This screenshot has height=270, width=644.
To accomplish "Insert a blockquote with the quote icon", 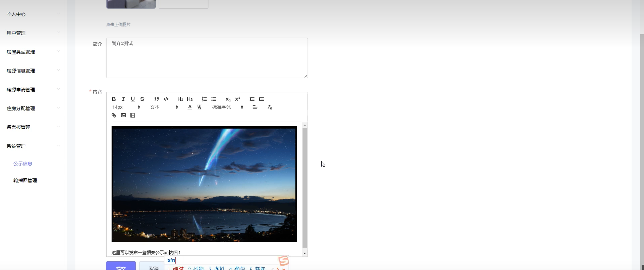I will point(156,99).
